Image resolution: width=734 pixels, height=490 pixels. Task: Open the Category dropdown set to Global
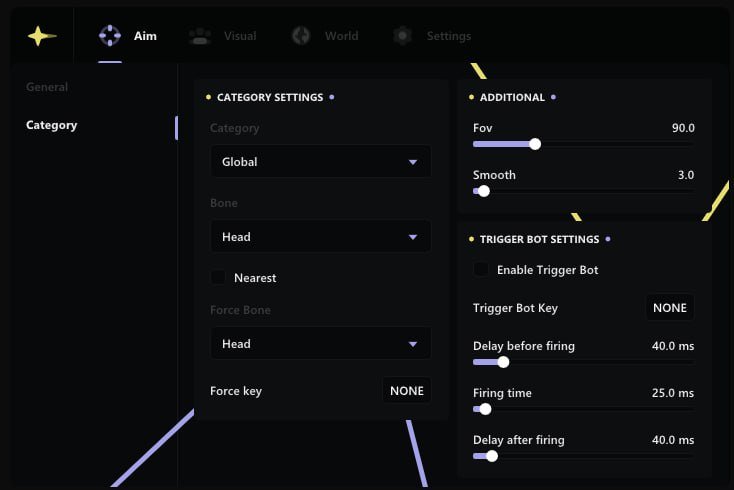320,162
